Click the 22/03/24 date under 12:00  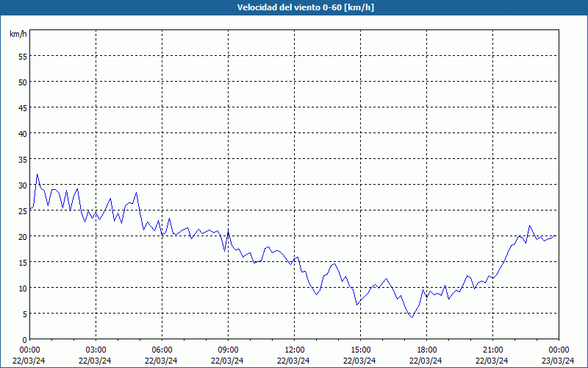(293, 361)
